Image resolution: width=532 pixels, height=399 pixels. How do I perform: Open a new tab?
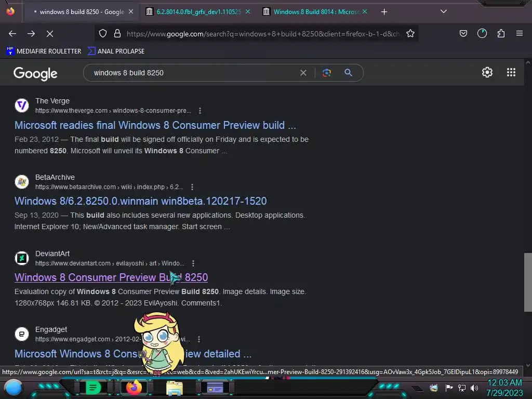(x=384, y=12)
